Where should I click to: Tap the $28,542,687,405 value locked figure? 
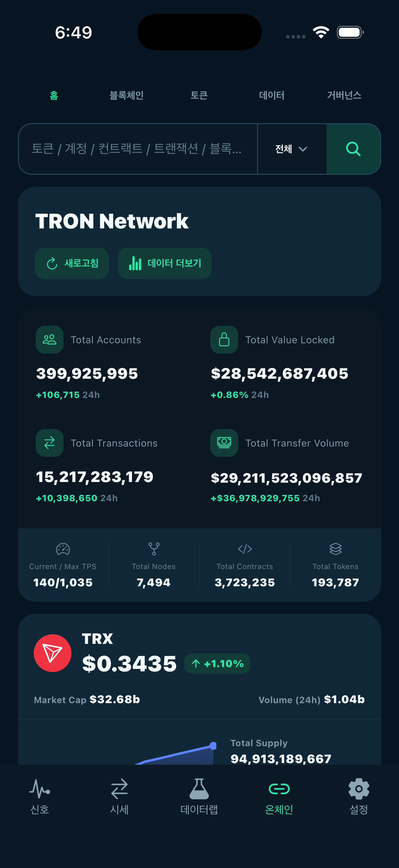click(280, 374)
